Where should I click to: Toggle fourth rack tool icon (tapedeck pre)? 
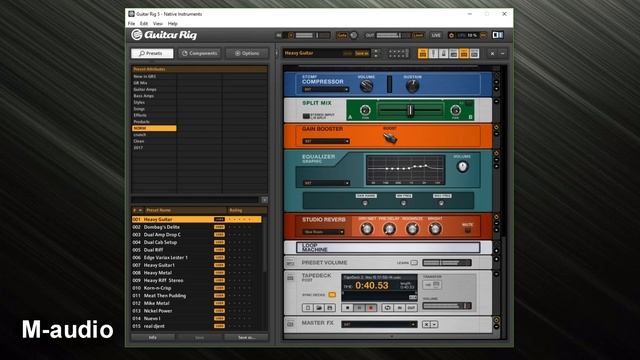pyautogui.click(x=453, y=53)
